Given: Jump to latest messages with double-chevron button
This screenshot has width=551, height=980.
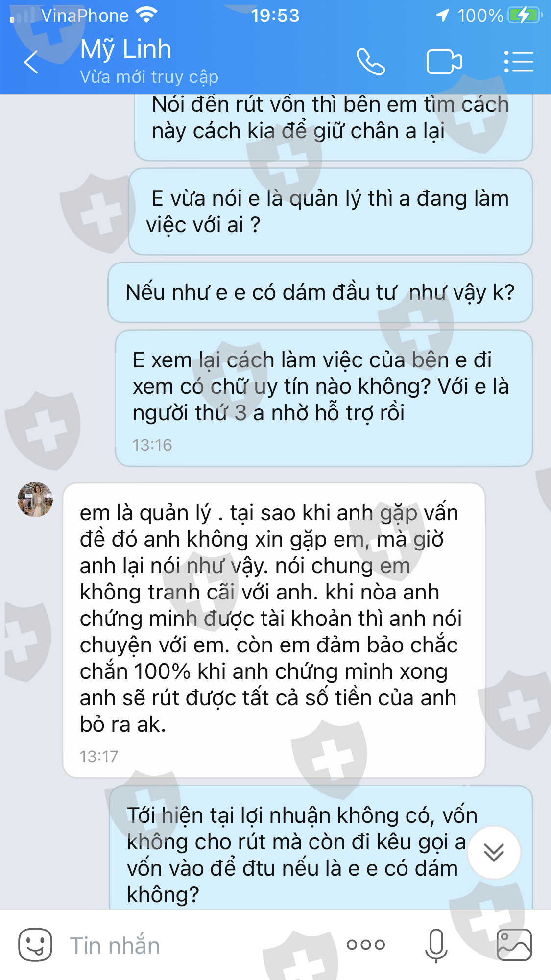Looking at the screenshot, I should pyautogui.click(x=494, y=853).
